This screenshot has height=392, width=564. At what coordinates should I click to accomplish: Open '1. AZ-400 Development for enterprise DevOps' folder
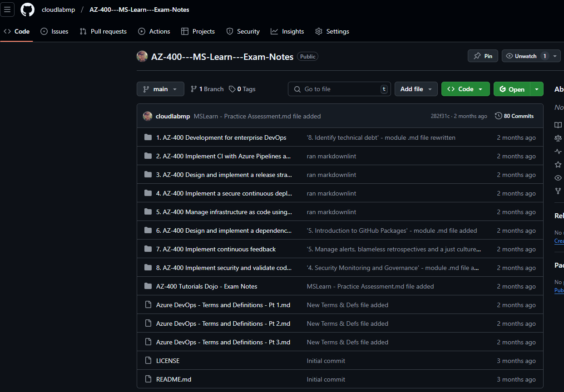pos(221,137)
